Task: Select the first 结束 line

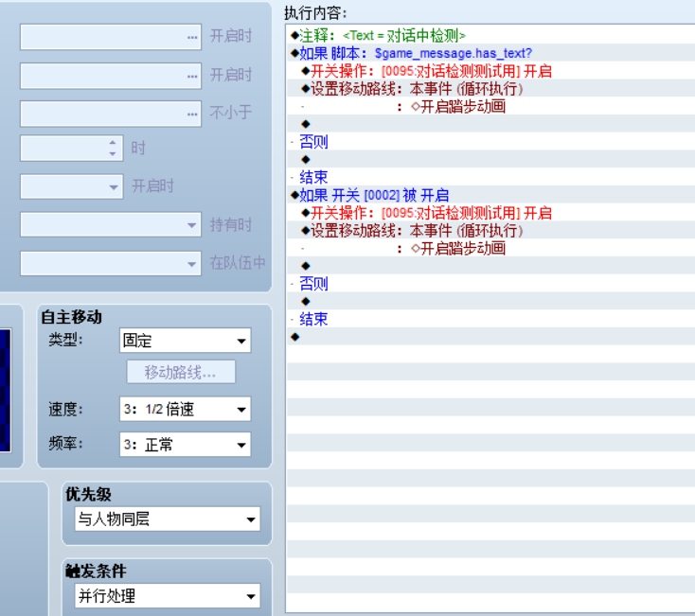Action: pyautogui.click(x=490, y=177)
